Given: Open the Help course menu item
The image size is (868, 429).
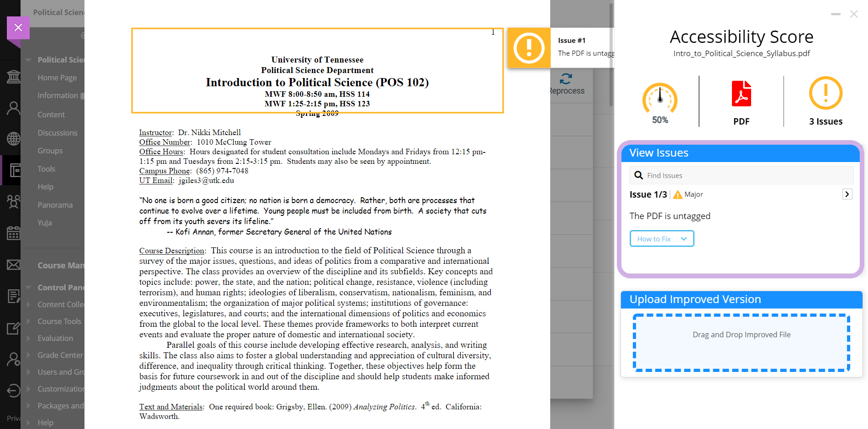Looking at the screenshot, I should click(x=45, y=187).
